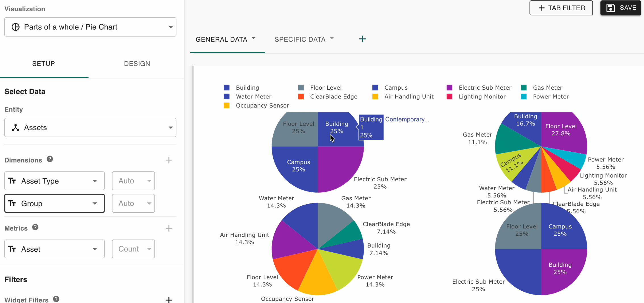
Task: Toggle Occupancy Sensor legend entry
Action: click(x=262, y=106)
